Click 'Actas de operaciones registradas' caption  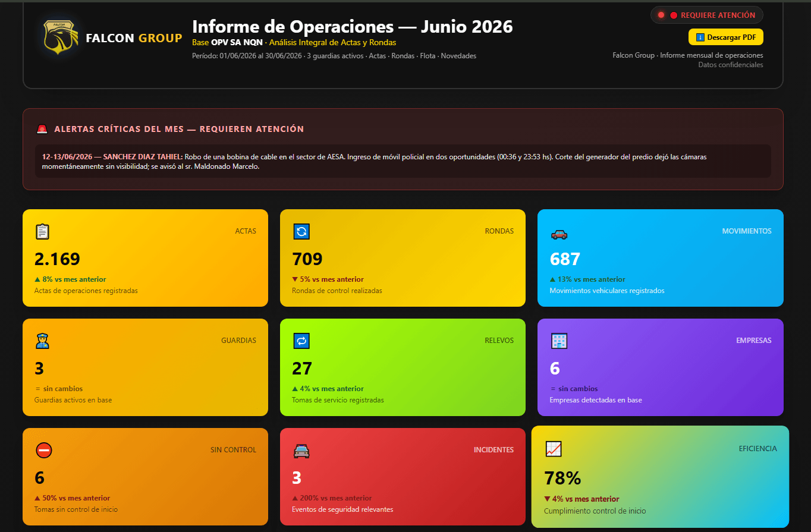point(86,291)
